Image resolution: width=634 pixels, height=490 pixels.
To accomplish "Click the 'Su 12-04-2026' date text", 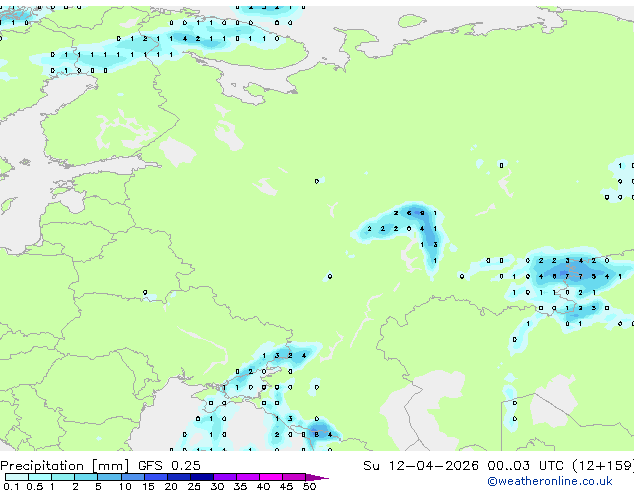I will point(421,466).
